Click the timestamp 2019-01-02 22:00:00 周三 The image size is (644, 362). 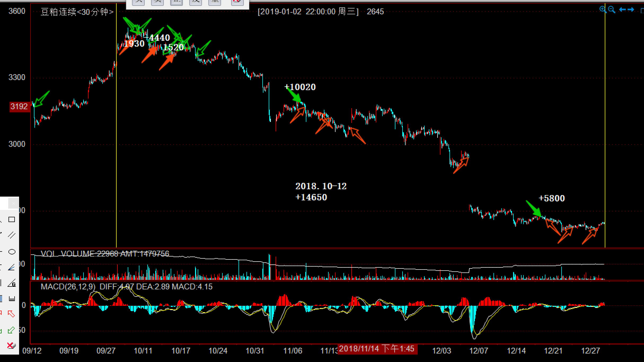click(308, 12)
